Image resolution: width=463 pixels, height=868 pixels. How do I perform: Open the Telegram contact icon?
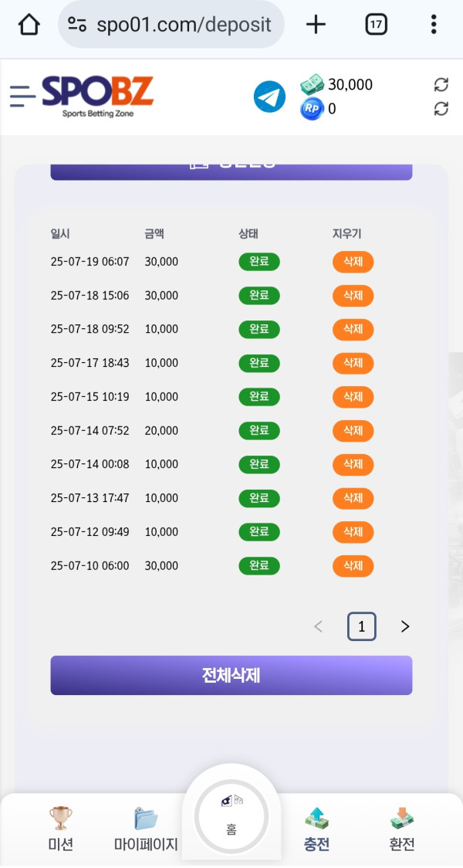(x=269, y=97)
